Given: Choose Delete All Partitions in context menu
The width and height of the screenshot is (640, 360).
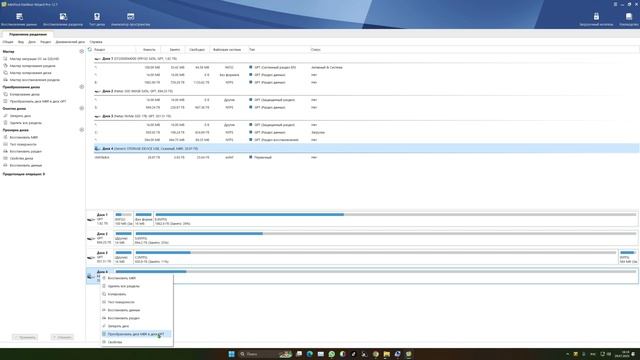Looking at the screenshot, I should pos(137,286).
